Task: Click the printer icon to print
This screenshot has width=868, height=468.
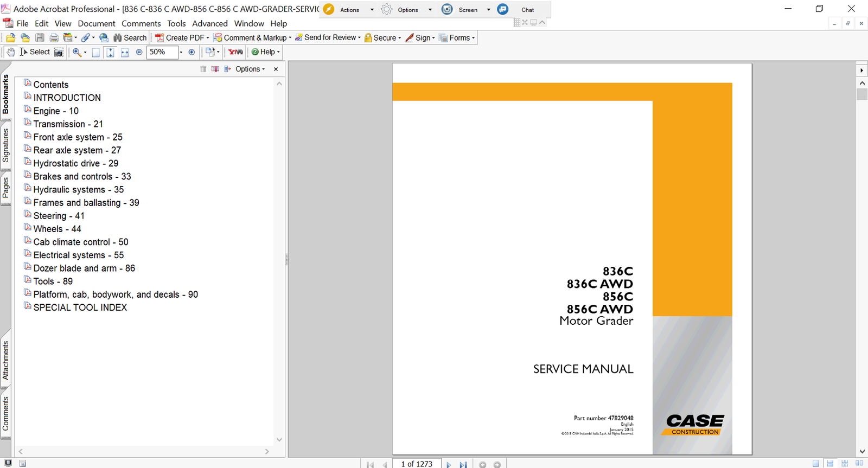Action: tap(54, 38)
